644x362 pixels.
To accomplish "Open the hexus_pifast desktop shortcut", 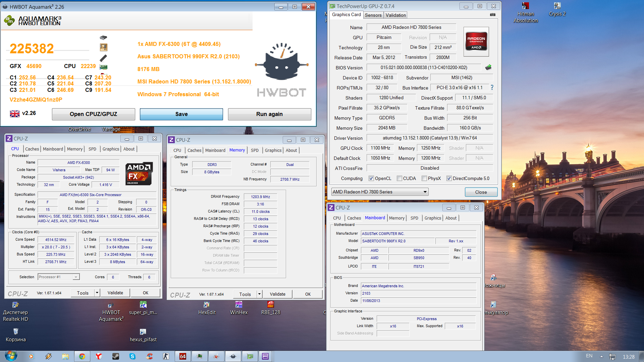I will [x=143, y=335].
